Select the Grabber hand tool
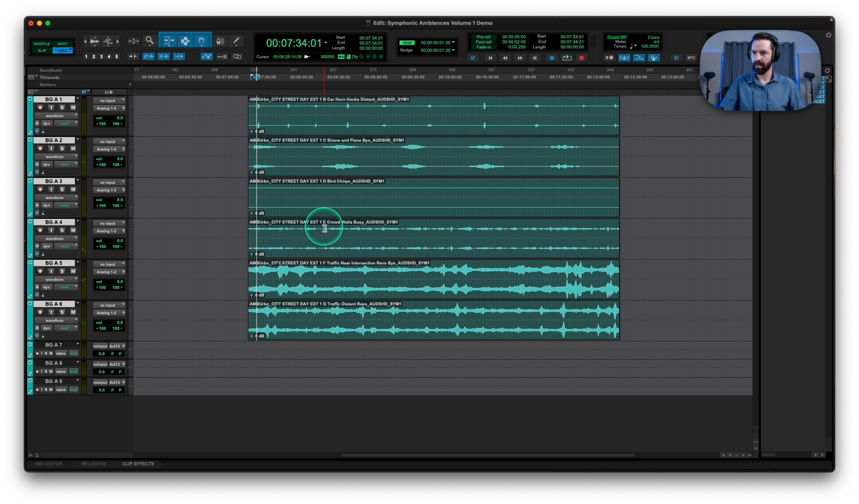859x504 pixels. coord(202,41)
